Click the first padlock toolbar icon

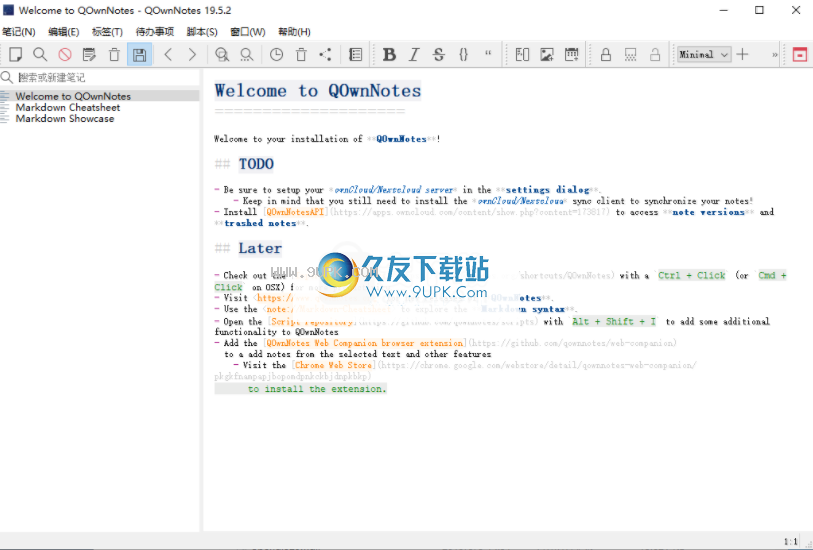(606, 54)
